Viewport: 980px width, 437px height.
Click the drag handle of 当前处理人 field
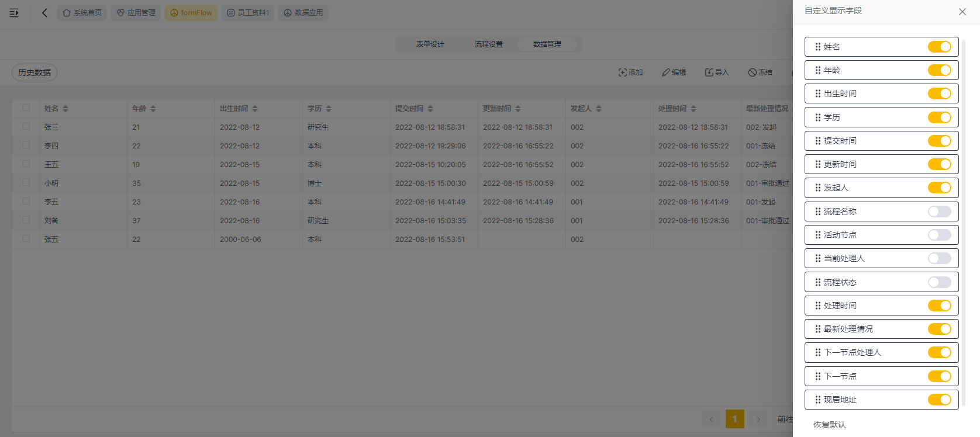click(818, 258)
